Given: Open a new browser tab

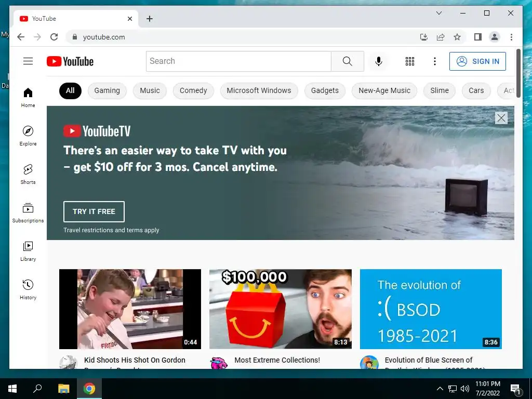Looking at the screenshot, I should point(150,19).
